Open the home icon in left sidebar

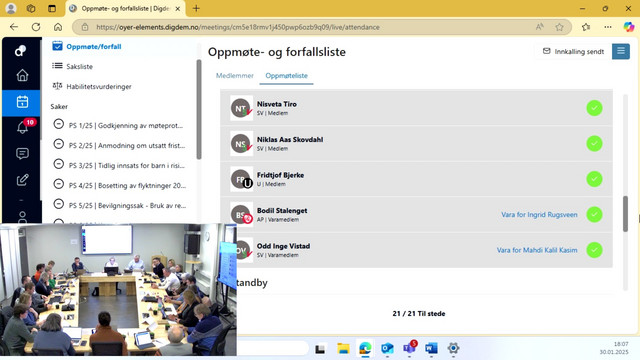coord(22,75)
